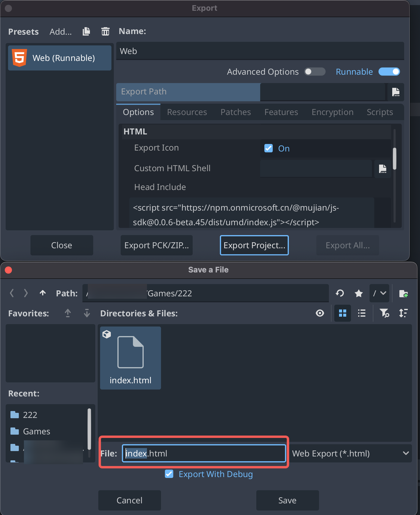Delete preset using the trash icon
Screen dimensions: 420x515
(x=105, y=31)
